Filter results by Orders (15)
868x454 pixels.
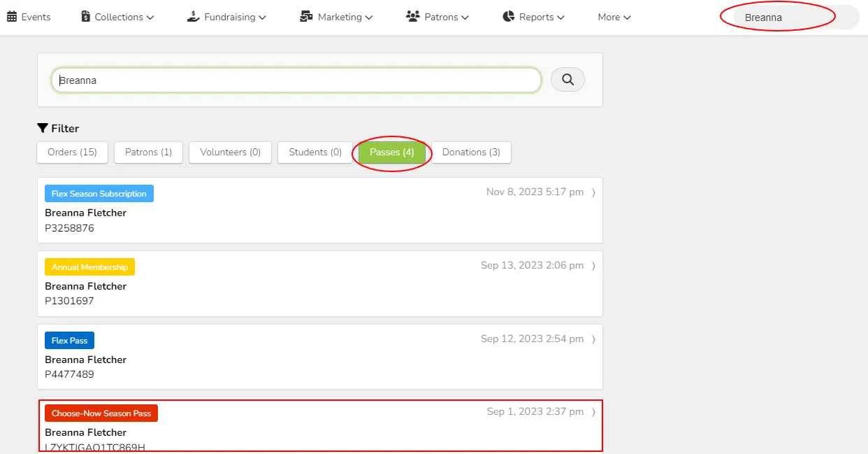(72, 152)
